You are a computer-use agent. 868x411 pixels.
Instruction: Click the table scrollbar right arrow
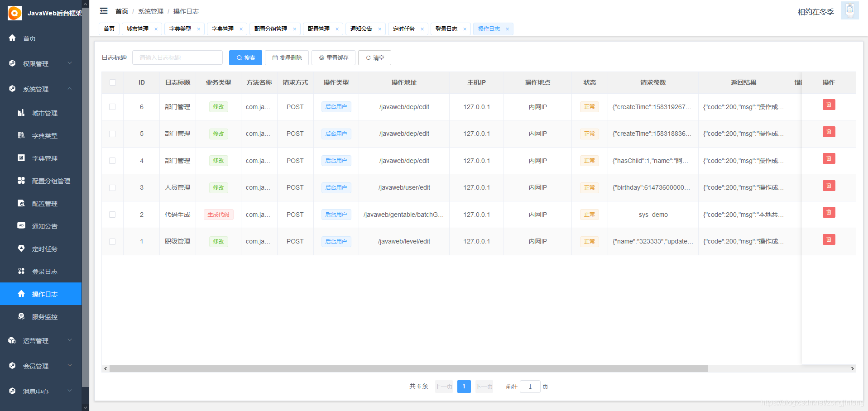(x=852, y=369)
